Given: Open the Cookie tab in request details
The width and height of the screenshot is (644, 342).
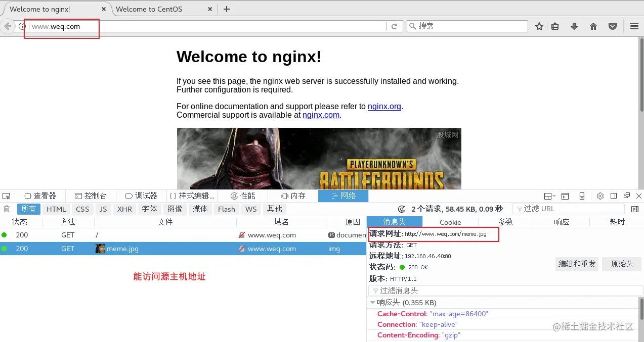Looking at the screenshot, I should (450, 222).
